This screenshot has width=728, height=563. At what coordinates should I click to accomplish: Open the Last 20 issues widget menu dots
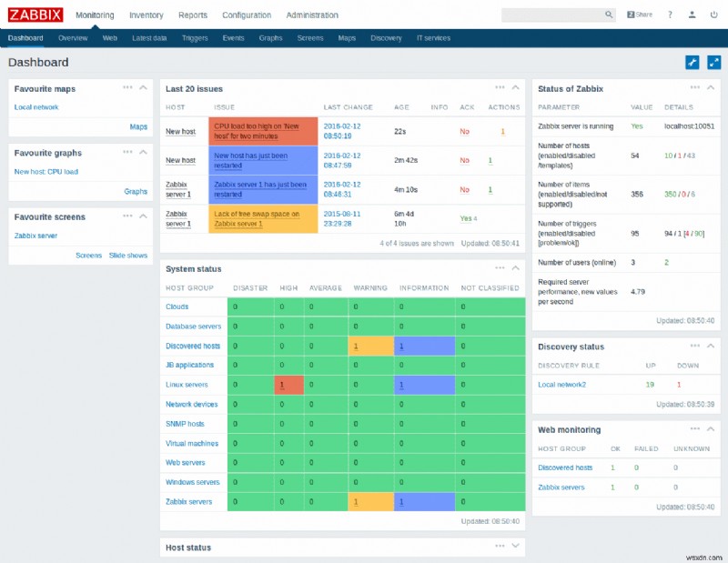point(499,87)
